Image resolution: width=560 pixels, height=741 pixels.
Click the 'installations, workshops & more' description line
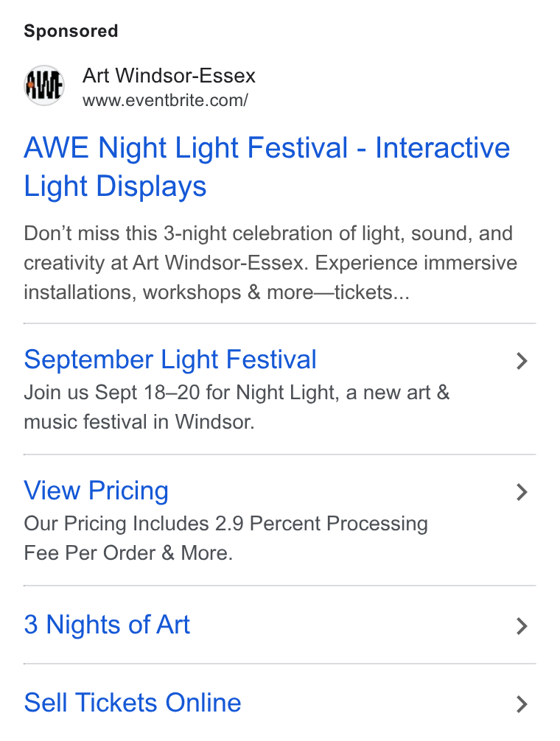coord(217,292)
